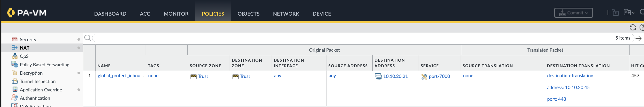644x107 pixels.
Task: Select the Decryption policy icon
Action: coord(14,73)
